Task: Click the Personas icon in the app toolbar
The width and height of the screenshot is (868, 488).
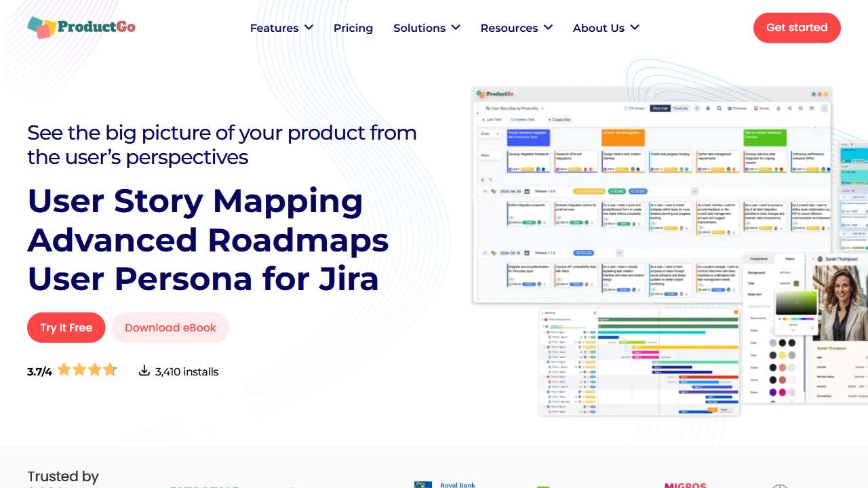Action: (x=734, y=108)
